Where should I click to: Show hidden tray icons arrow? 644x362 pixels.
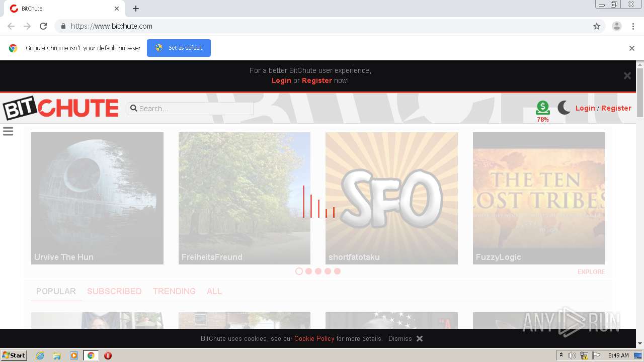tap(561, 355)
